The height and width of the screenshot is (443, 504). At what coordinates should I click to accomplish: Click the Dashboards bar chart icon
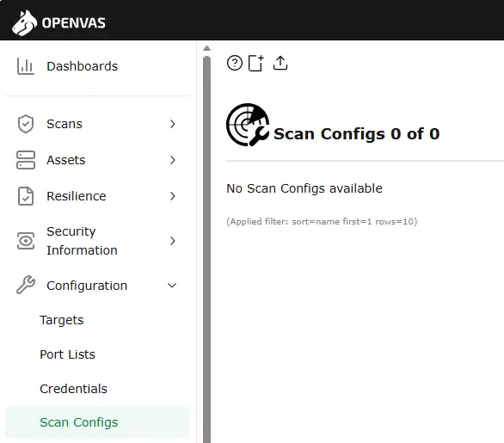point(26,66)
